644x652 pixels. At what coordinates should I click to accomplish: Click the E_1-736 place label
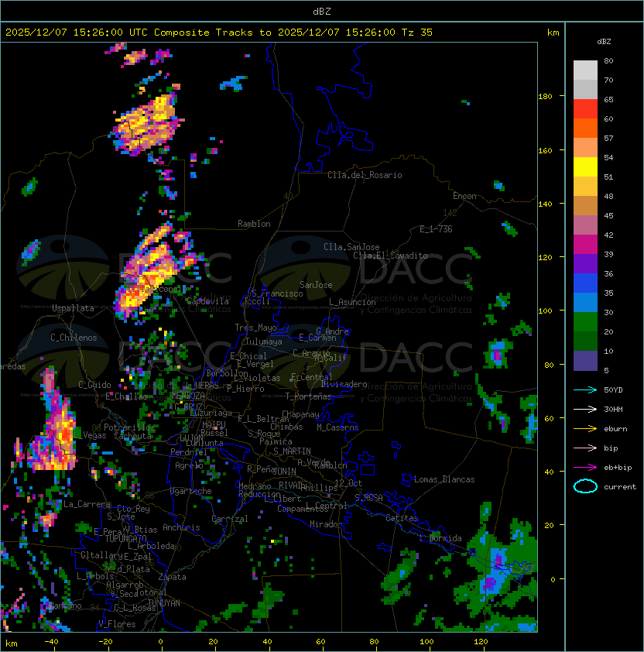(x=436, y=229)
